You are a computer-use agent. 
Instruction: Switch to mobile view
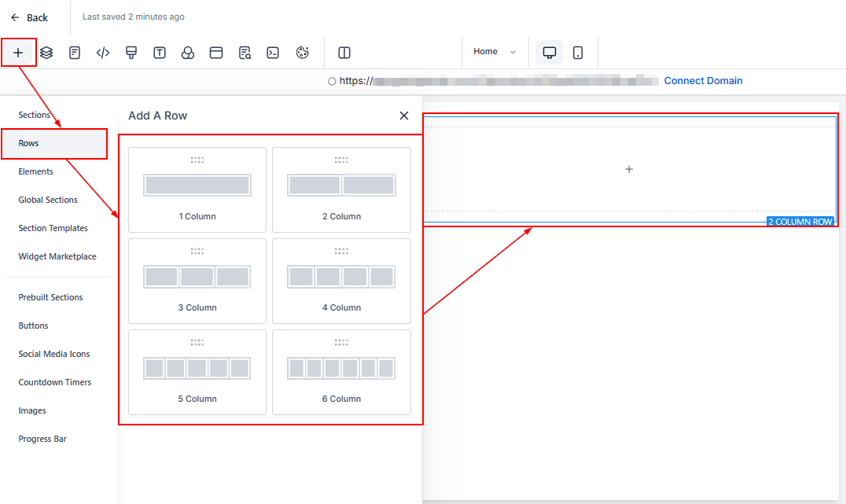pos(578,53)
